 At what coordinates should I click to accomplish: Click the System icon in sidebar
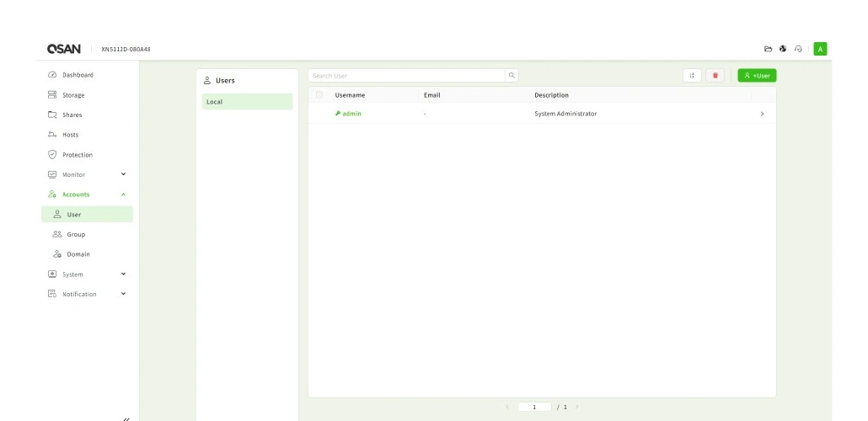52,274
